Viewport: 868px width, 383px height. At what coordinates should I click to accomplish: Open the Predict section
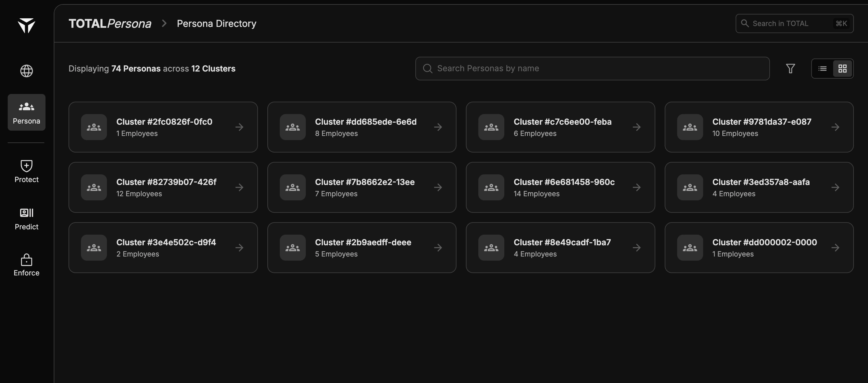coord(26,219)
